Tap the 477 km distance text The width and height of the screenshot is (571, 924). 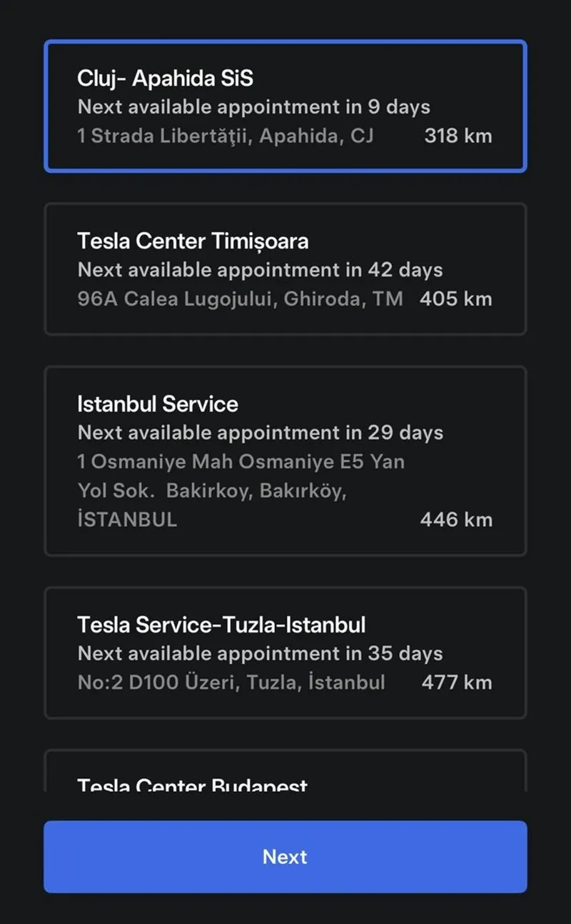pyautogui.click(x=457, y=682)
